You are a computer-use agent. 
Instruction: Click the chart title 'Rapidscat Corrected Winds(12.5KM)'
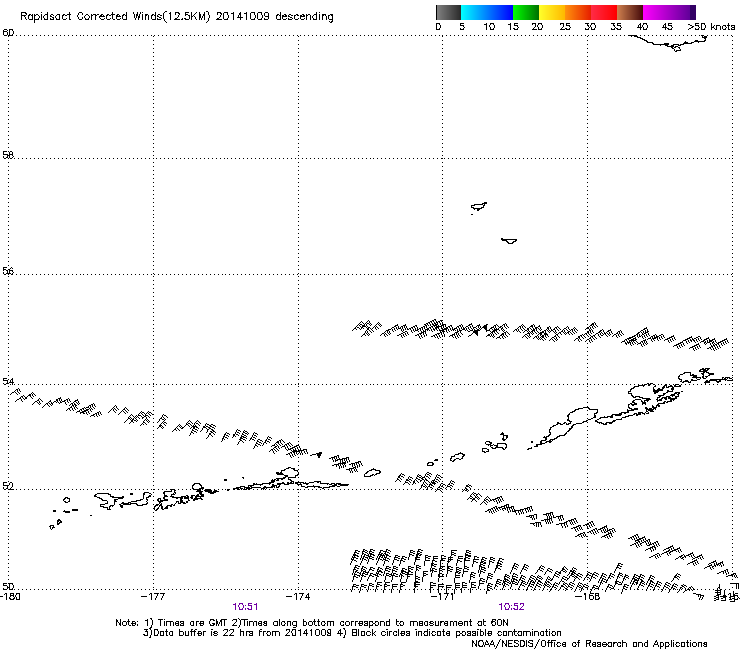click(x=115, y=17)
